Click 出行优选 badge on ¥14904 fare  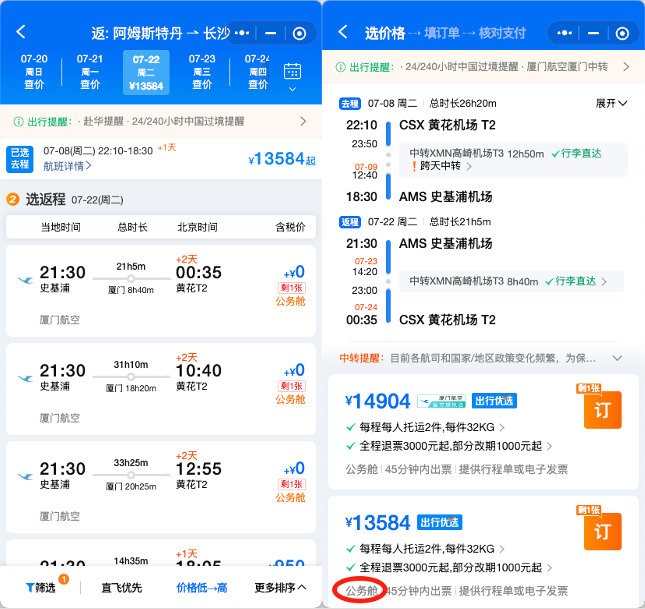pyautogui.click(x=494, y=401)
